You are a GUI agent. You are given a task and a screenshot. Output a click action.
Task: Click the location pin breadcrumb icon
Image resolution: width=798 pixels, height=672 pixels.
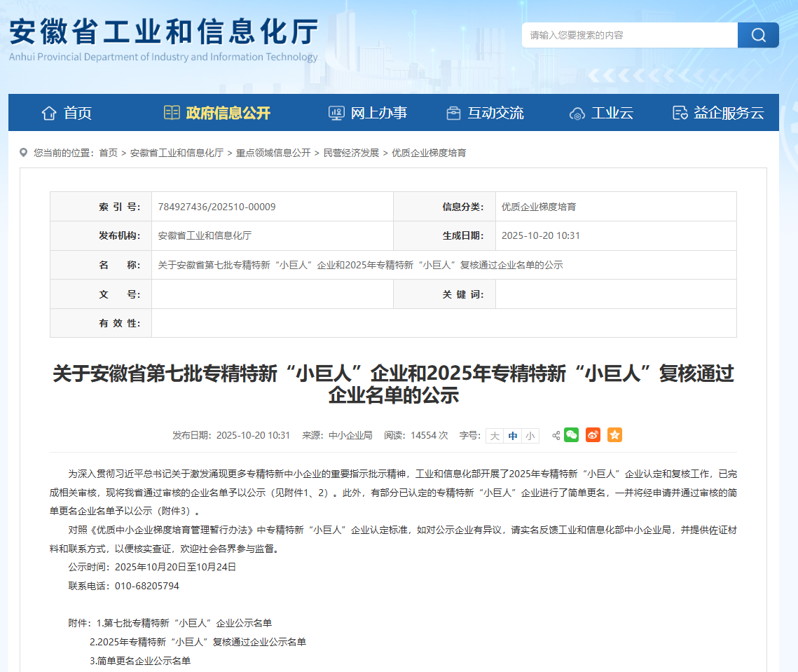click(24, 152)
